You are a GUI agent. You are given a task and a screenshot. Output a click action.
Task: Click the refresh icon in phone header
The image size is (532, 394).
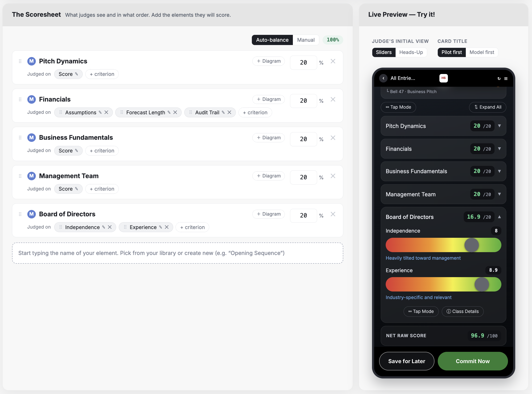(499, 78)
